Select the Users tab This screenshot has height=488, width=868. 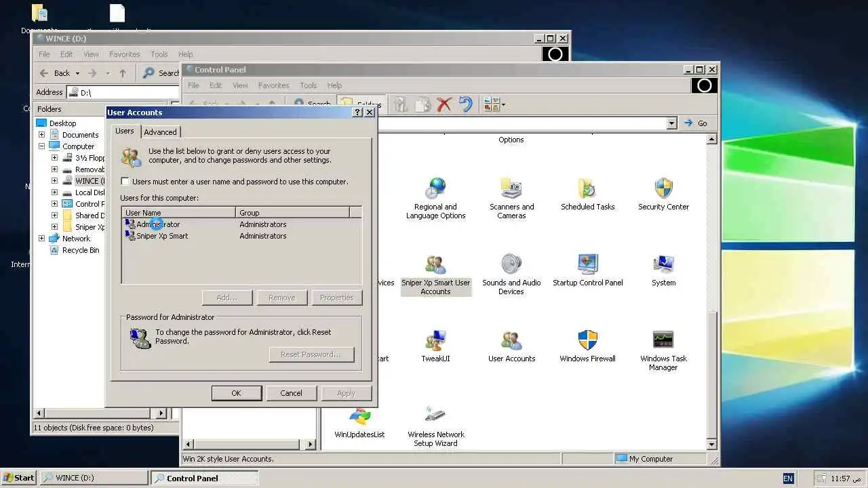[x=125, y=131]
